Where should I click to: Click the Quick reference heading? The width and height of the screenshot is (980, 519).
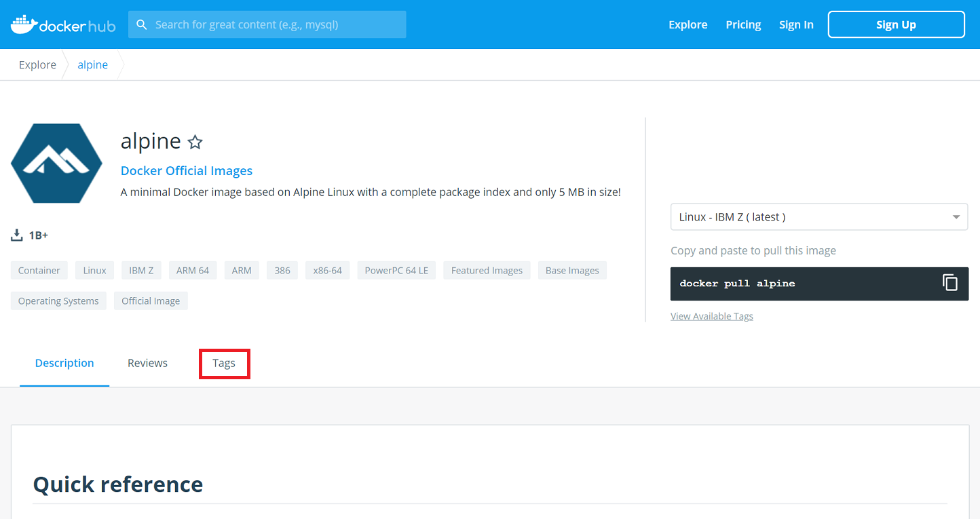pos(118,484)
